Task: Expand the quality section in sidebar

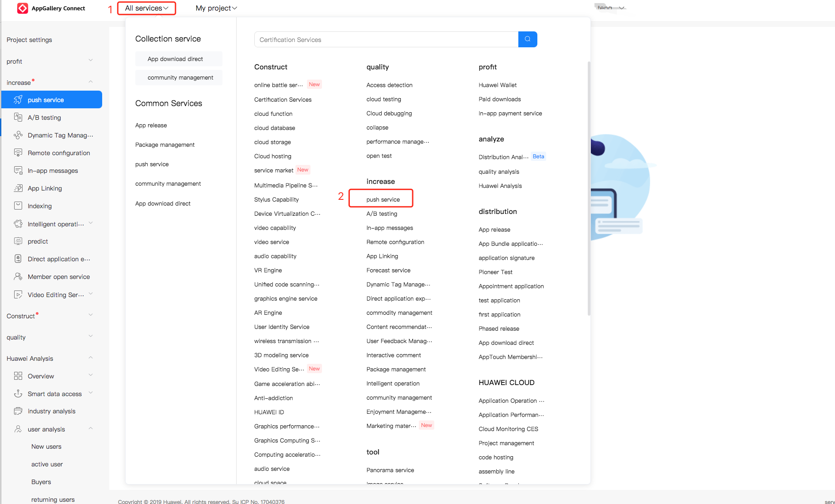Action: 91,336
